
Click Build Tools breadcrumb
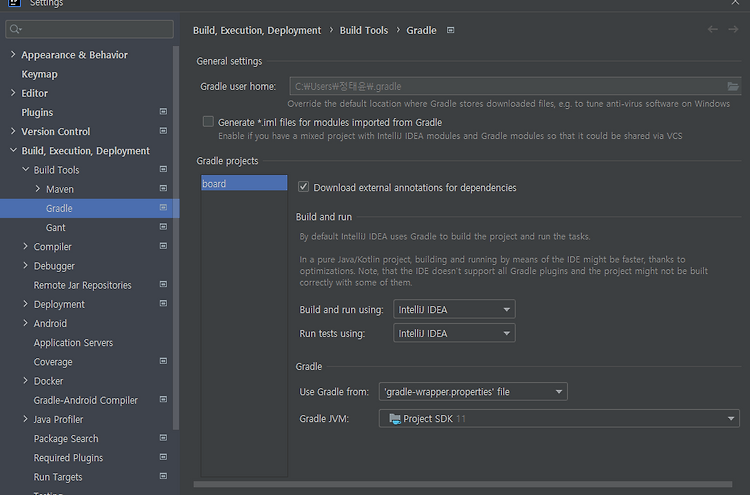pos(364,30)
